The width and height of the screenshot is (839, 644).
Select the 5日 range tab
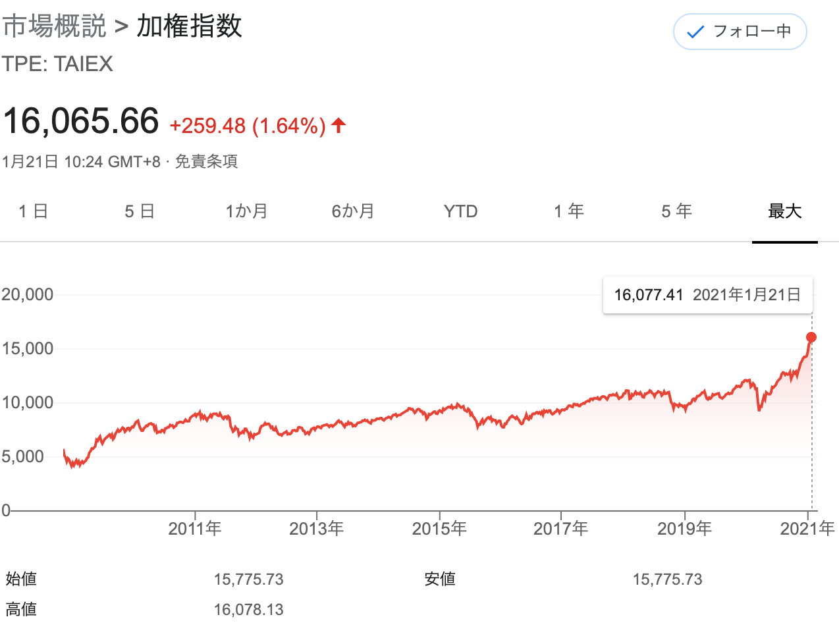pos(140,211)
